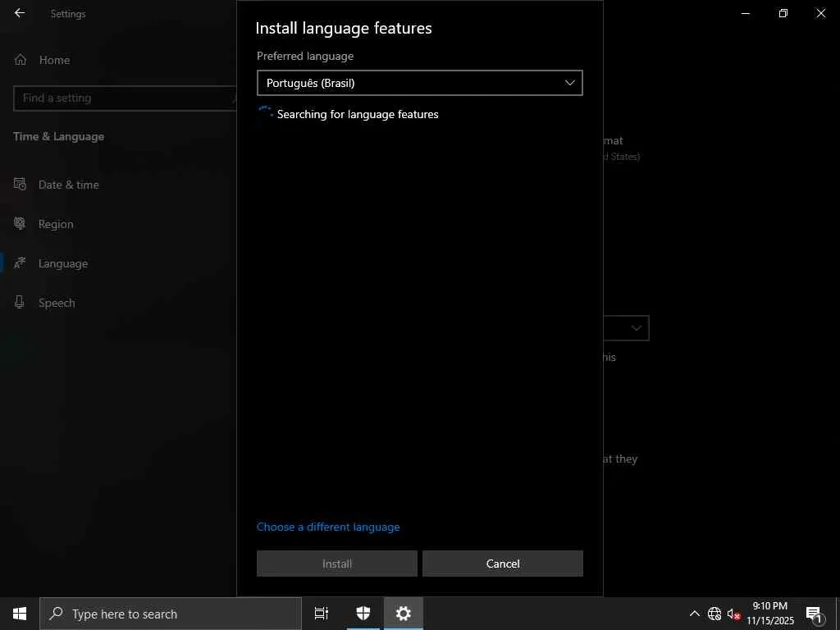Click the Find a setting search box
Screen dimensions: 840x630
(x=125, y=98)
